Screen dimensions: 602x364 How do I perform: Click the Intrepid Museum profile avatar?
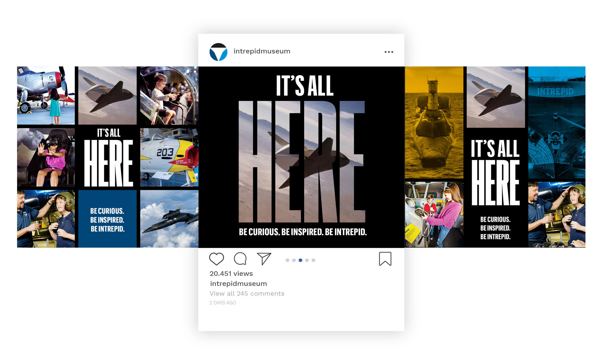click(x=218, y=52)
